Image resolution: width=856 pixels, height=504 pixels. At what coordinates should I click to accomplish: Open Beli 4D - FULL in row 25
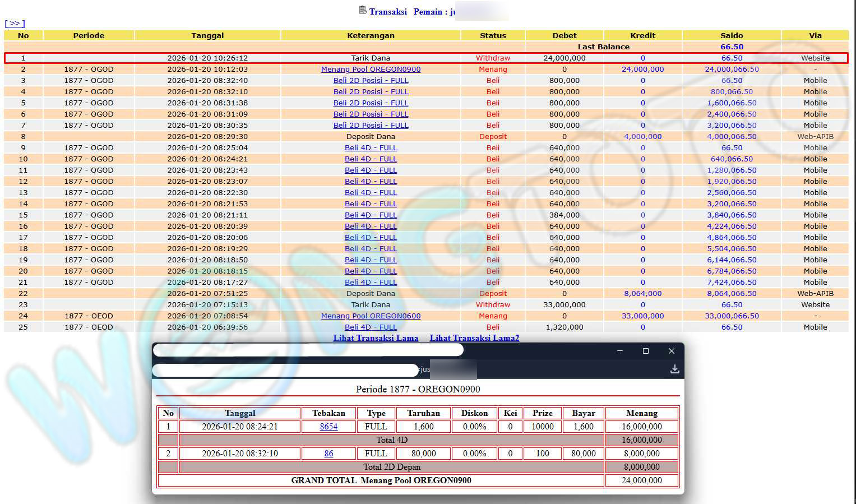pos(371,327)
